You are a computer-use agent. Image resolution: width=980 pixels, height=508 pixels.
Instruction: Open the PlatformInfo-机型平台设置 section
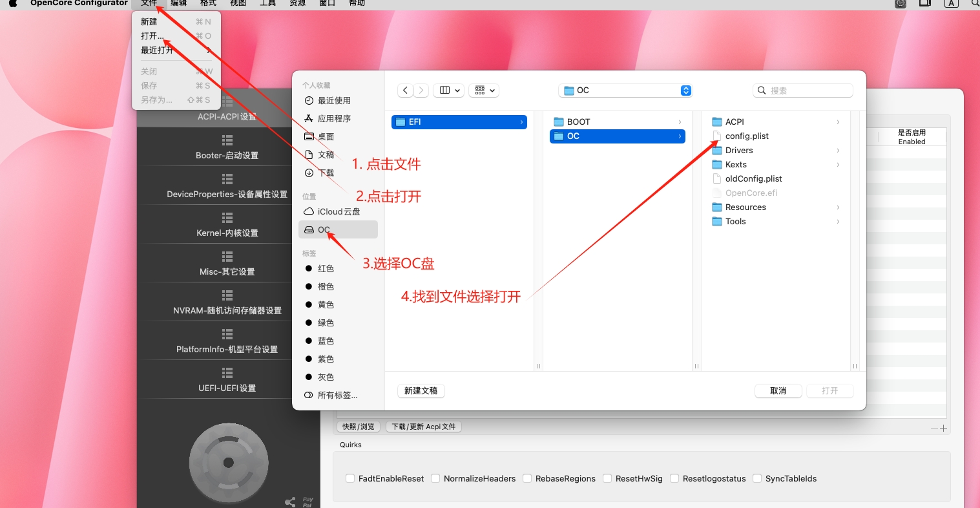coord(227,341)
